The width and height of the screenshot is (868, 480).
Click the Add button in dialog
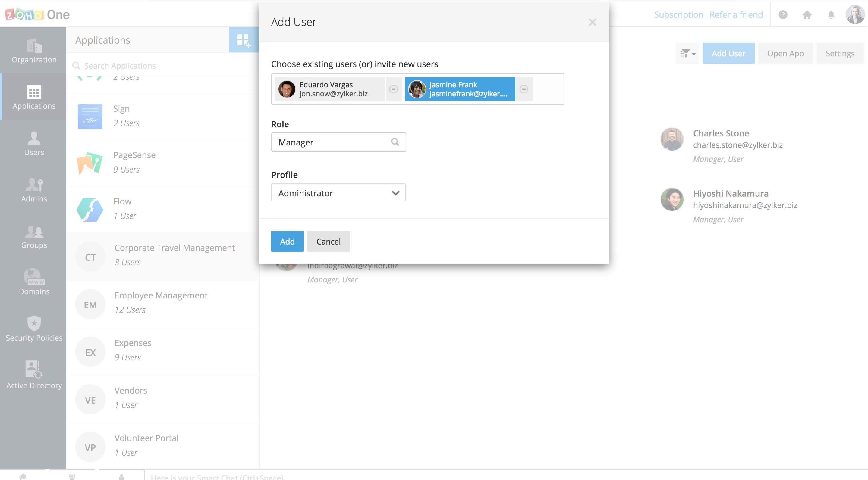click(287, 241)
